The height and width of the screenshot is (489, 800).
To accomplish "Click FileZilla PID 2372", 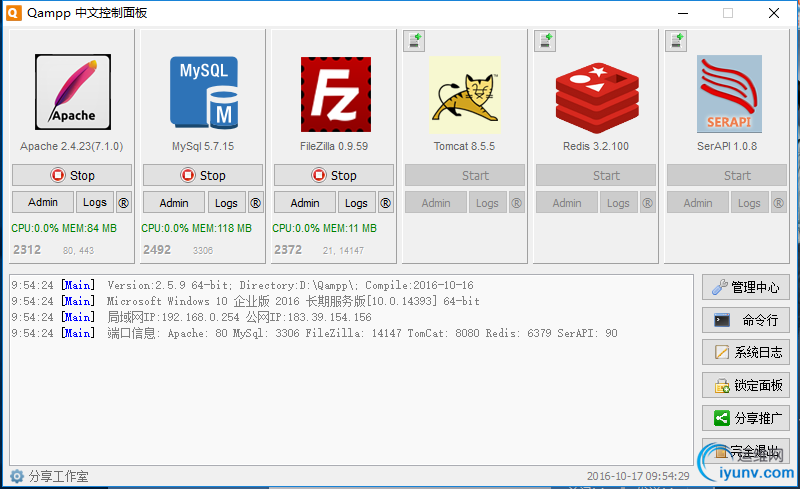I will 288,250.
